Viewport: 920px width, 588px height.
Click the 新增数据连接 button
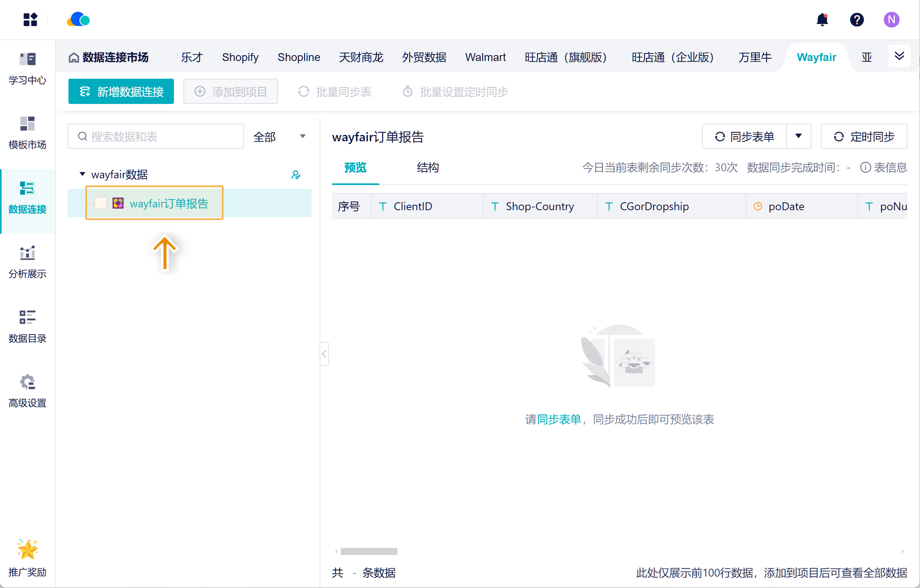121,92
